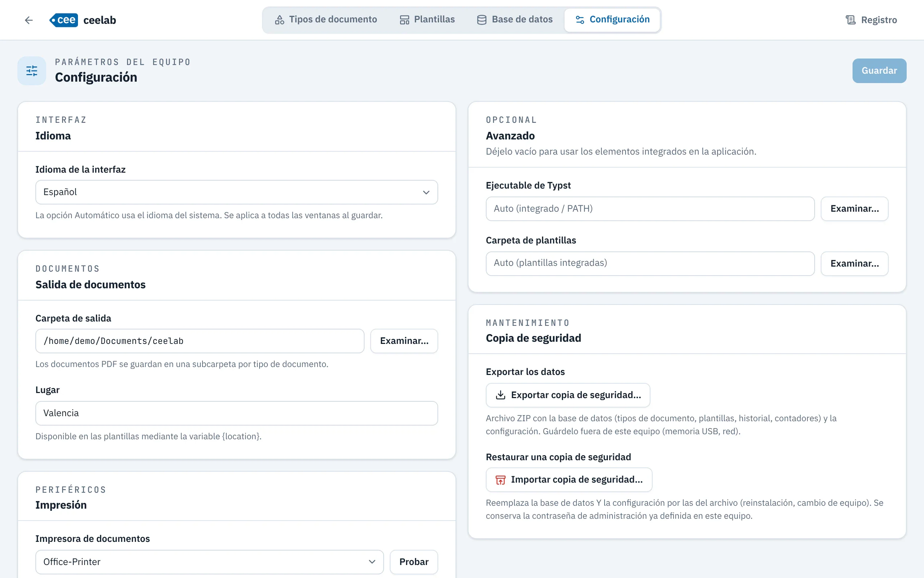This screenshot has height=578, width=924.
Task: Click the ceelab application name
Action: pos(100,20)
